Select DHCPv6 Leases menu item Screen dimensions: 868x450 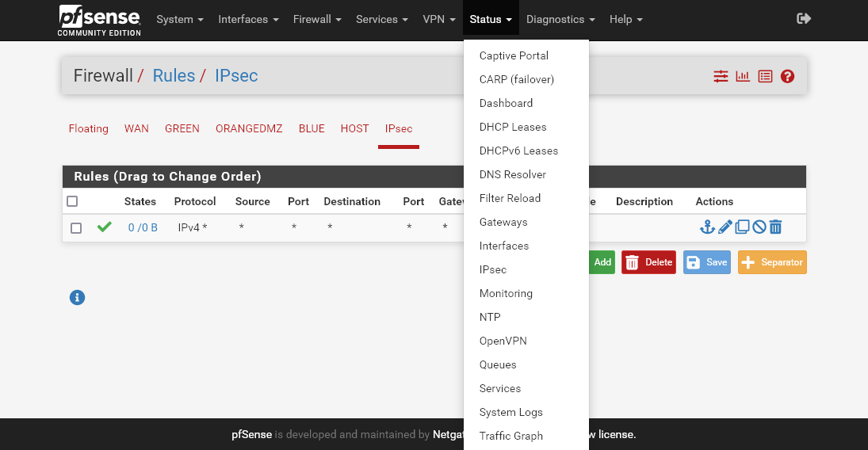(526, 151)
